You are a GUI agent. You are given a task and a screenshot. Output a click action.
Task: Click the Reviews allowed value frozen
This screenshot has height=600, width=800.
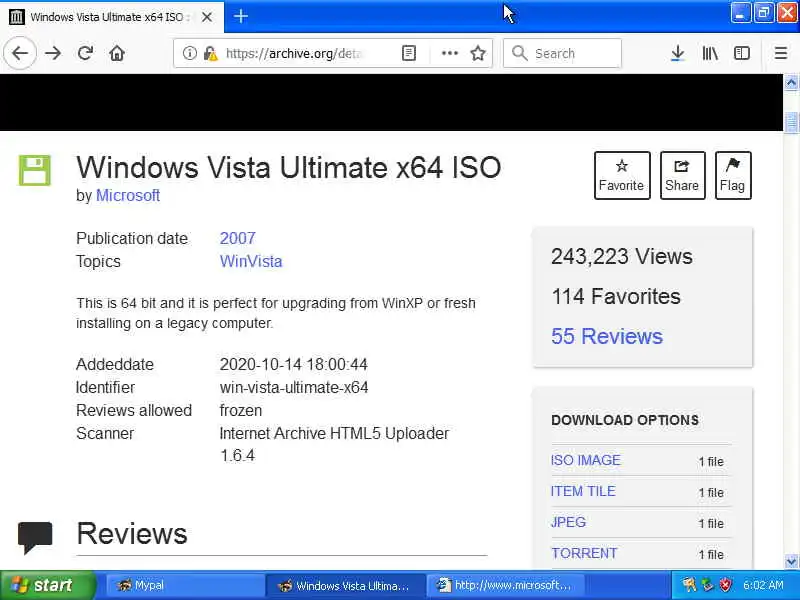[x=241, y=410]
